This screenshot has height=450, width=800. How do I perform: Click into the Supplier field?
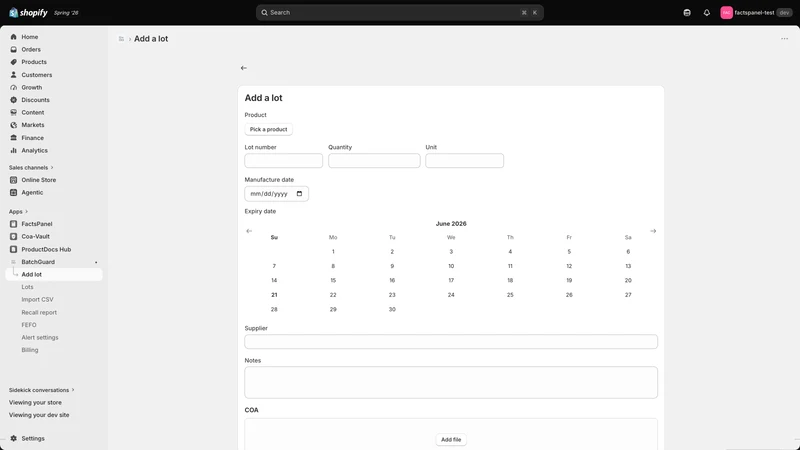click(451, 342)
